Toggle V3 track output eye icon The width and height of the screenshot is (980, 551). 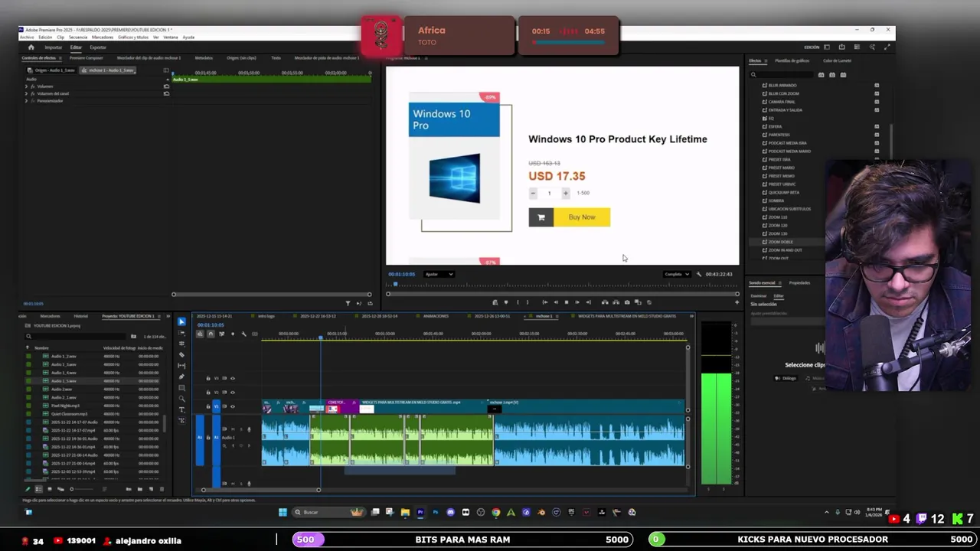pos(233,378)
